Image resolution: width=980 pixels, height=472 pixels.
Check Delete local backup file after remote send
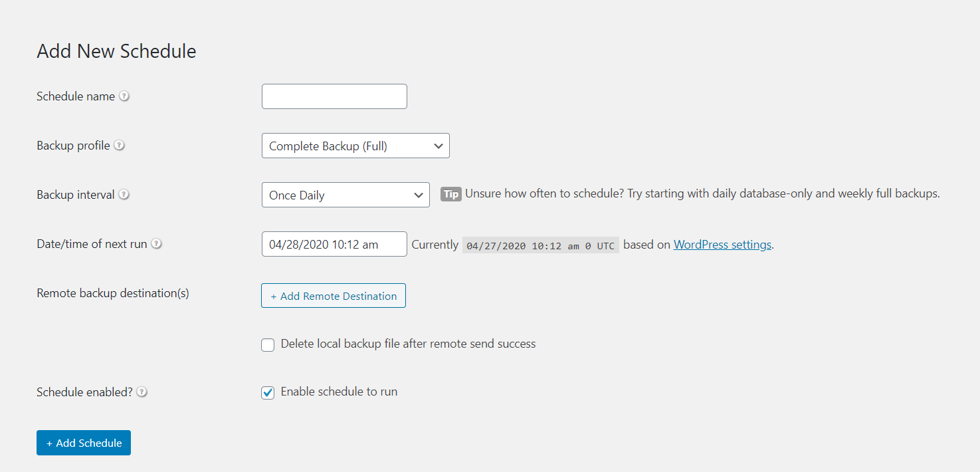click(x=268, y=345)
